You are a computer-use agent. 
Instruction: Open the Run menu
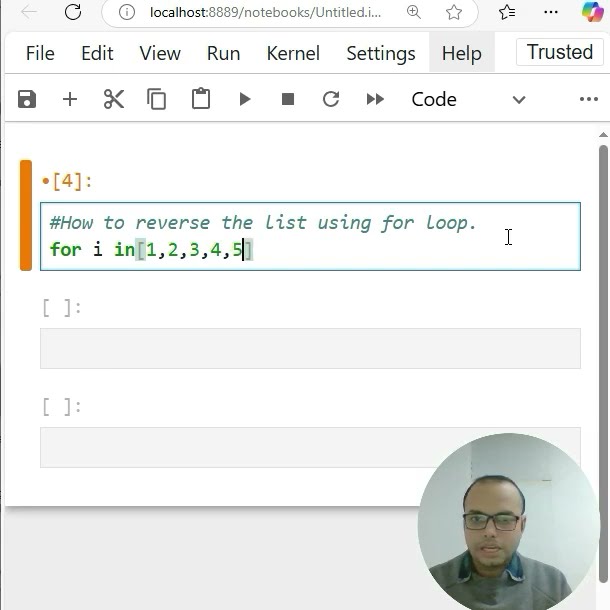223,53
